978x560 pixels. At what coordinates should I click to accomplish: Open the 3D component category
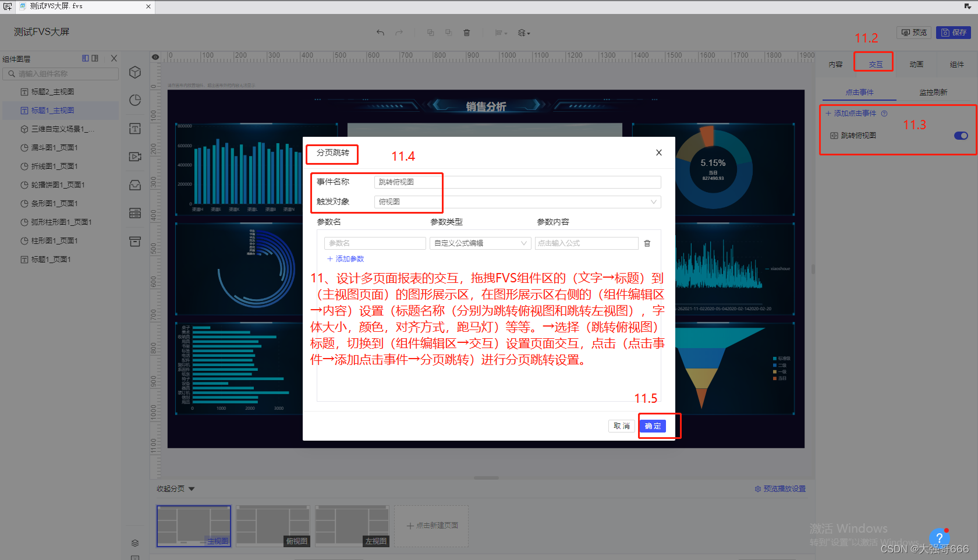135,72
